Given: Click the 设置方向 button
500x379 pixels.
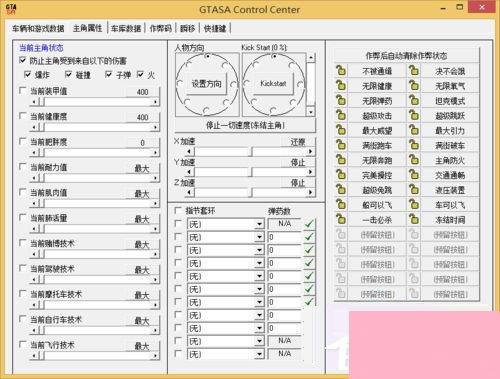Looking at the screenshot, I should point(207,83).
